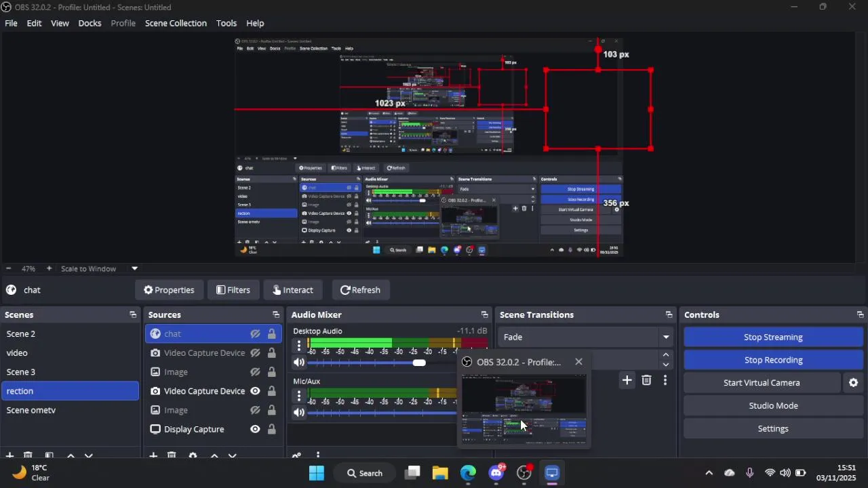
Task: Zoom out the preview with minus icon
Action: click(8, 268)
